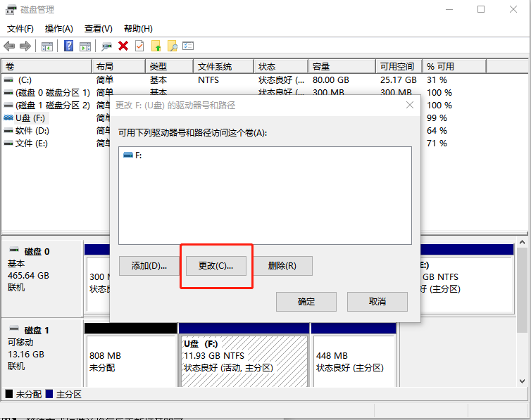Viewport: 531px width, 420px height.
Task: Cancel dialog with 取消 button
Action: tap(377, 302)
